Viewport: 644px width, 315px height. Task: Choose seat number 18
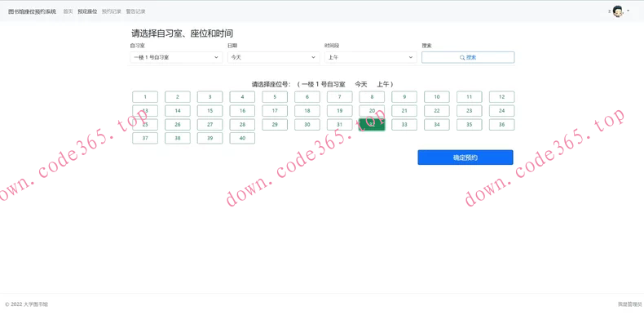307,111
